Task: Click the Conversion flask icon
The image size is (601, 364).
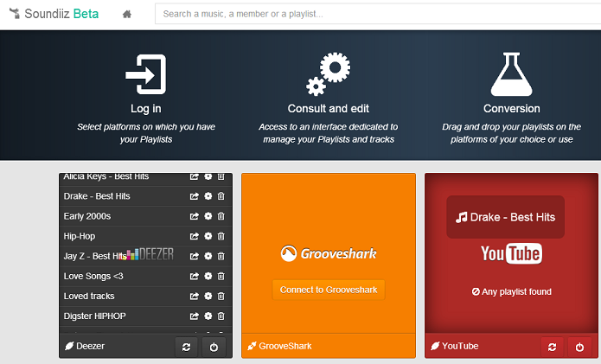Action: pos(512,74)
